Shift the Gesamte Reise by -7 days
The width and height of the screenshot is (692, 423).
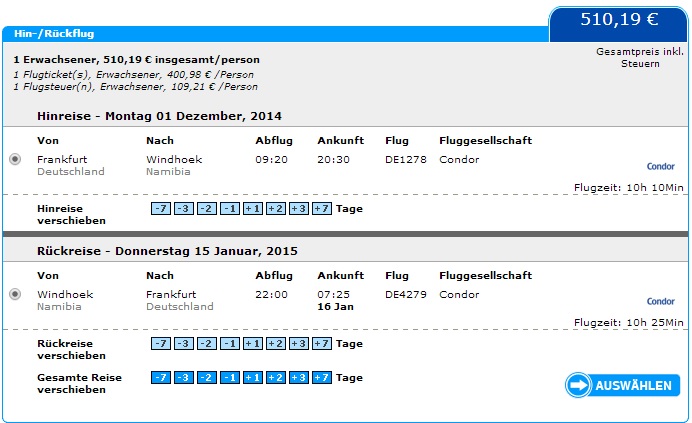click(161, 378)
